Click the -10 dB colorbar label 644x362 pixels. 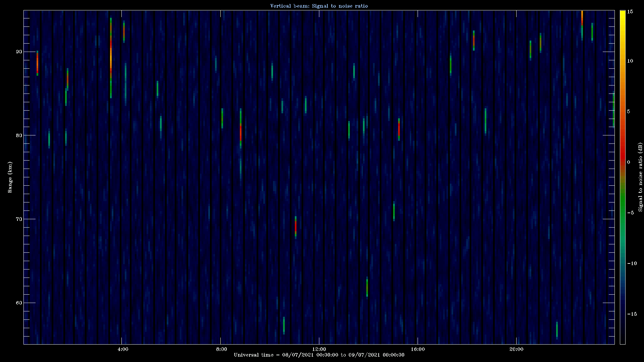[632, 263]
